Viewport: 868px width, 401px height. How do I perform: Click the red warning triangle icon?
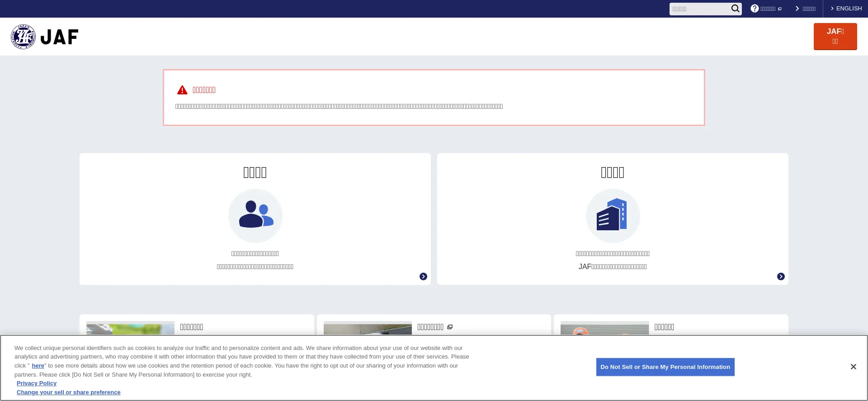pos(182,90)
